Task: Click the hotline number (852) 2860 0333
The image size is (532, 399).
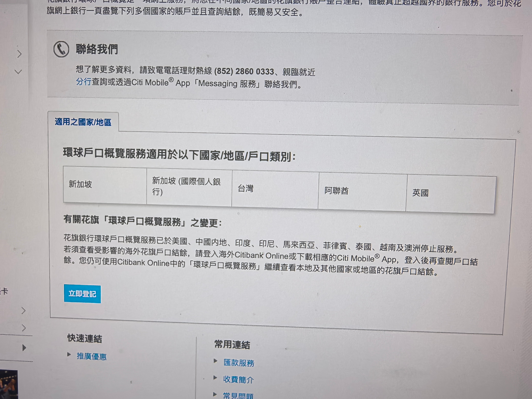Action: coord(244,71)
